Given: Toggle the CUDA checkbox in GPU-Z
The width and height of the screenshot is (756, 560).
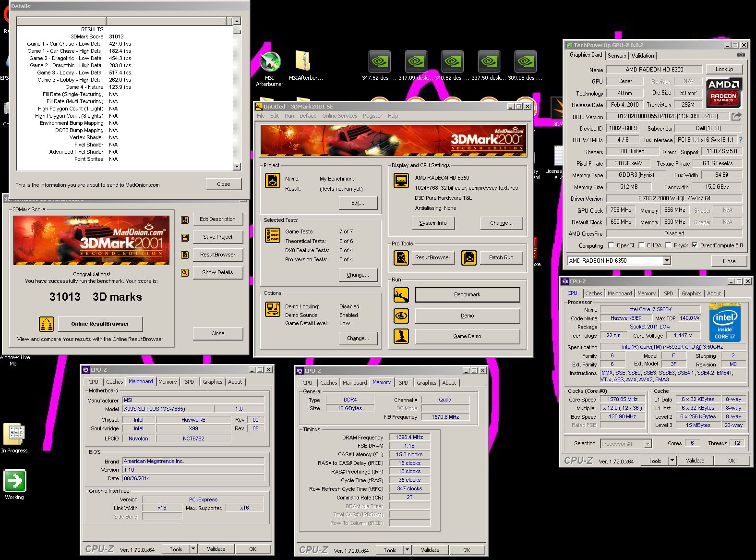Looking at the screenshot, I should coord(641,245).
